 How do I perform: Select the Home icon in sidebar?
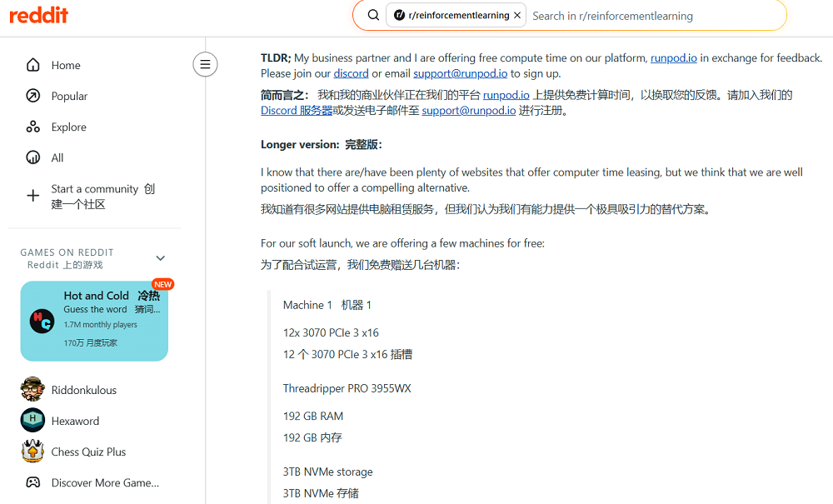tap(32, 65)
